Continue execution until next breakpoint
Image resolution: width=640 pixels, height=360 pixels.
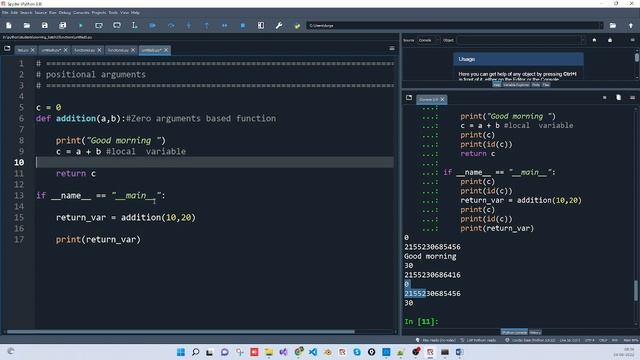[224, 25]
